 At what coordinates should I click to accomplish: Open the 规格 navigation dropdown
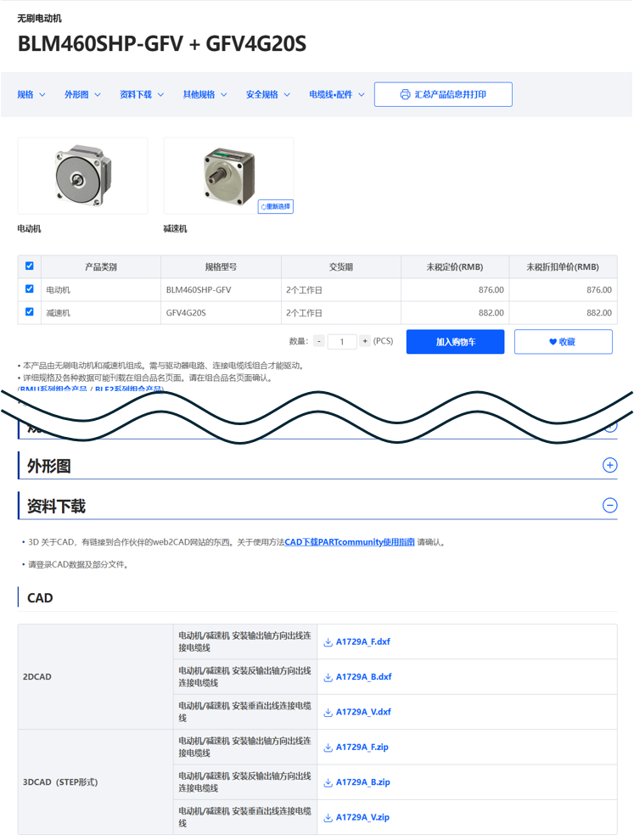[x=31, y=94]
